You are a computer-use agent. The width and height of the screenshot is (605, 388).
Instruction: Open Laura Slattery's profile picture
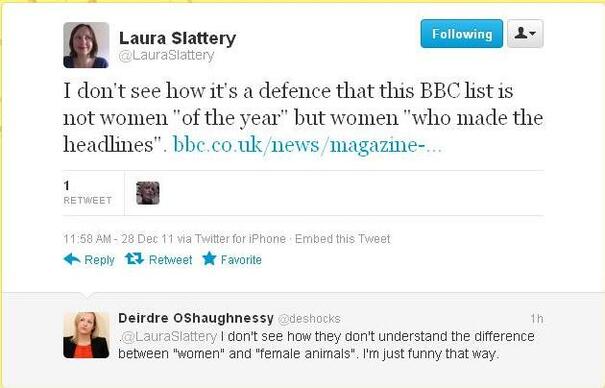(86, 45)
